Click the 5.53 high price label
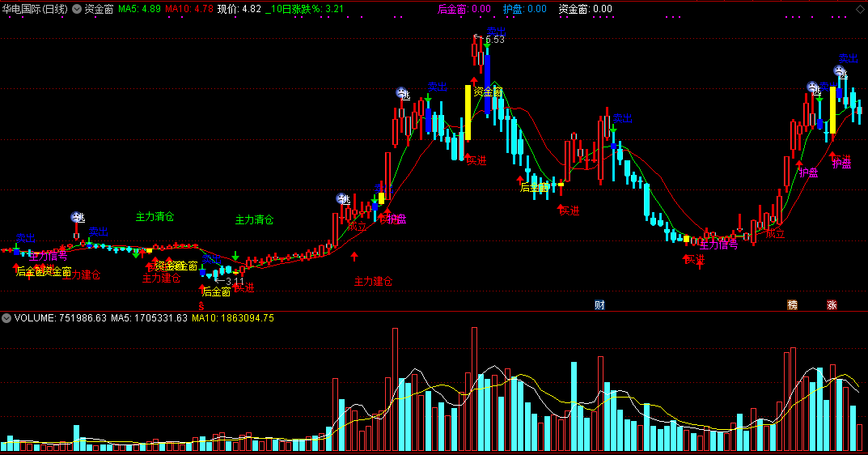This screenshot has width=868, height=455. [x=495, y=40]
